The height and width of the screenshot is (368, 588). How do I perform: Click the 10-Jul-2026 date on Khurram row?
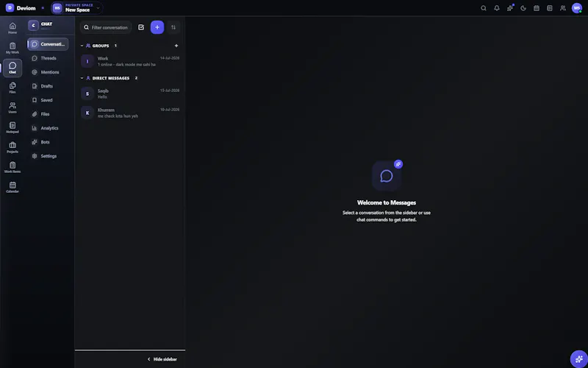170,110
